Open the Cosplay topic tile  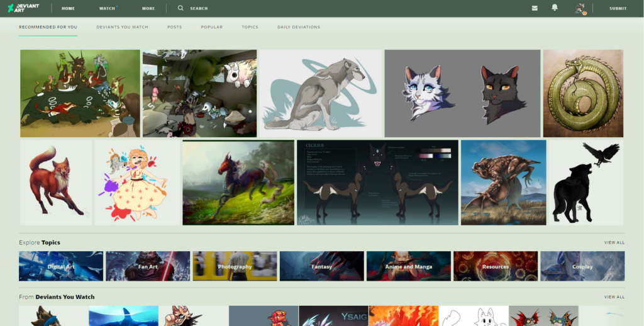tap(582, 266)
